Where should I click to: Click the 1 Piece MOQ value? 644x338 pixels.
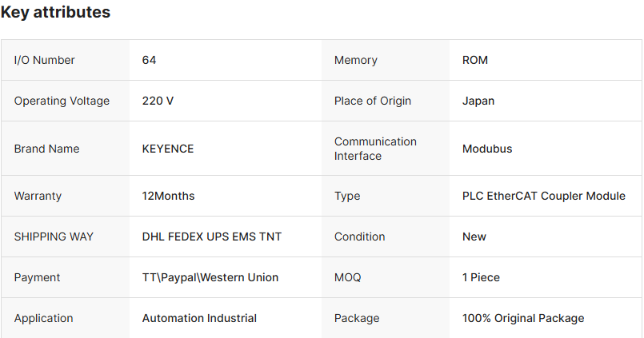coord(481,277)
